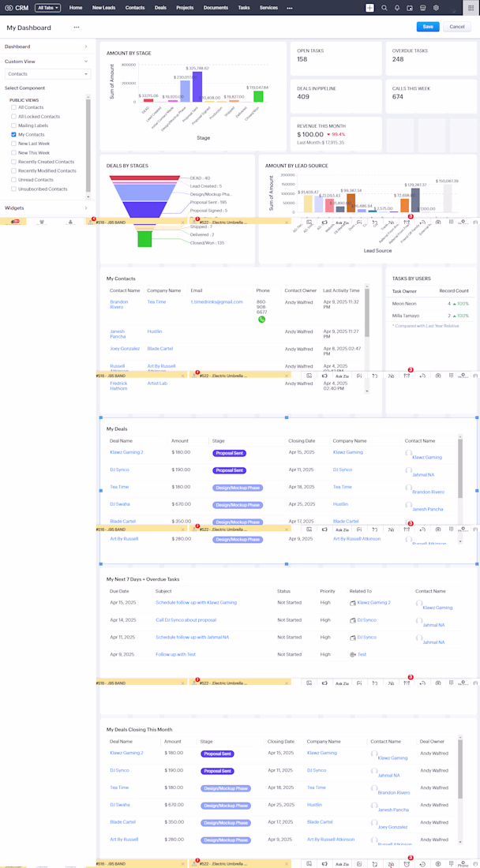
Task: Open Call DJ Synco about proposal task
Action: click(186, 620)
